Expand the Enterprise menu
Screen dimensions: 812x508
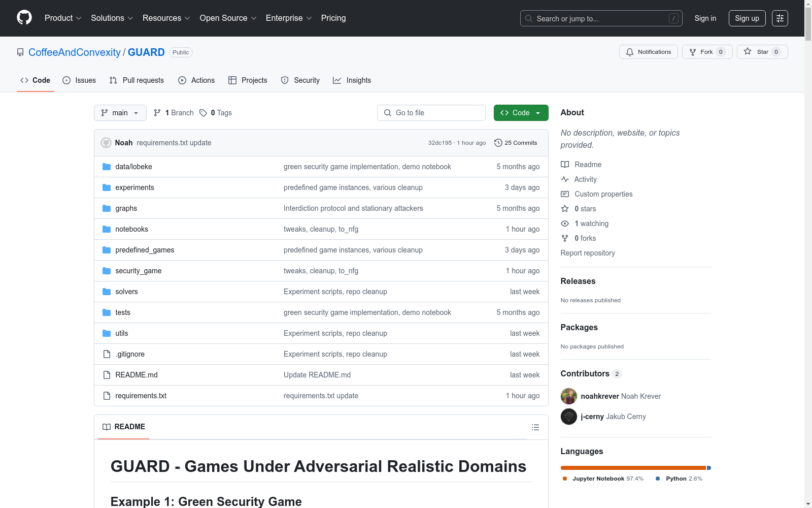coord(289,18)
